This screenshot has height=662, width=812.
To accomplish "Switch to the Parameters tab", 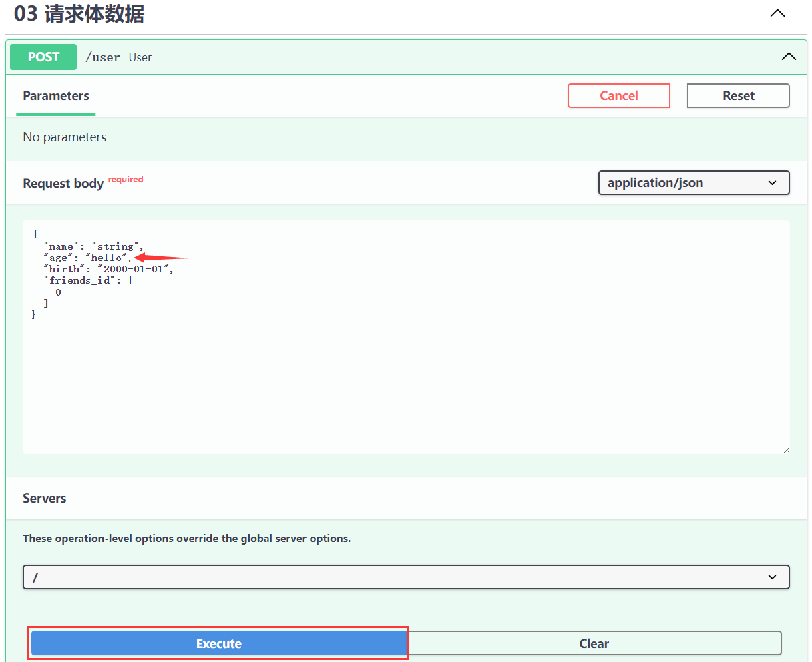I will pos(56,96).
